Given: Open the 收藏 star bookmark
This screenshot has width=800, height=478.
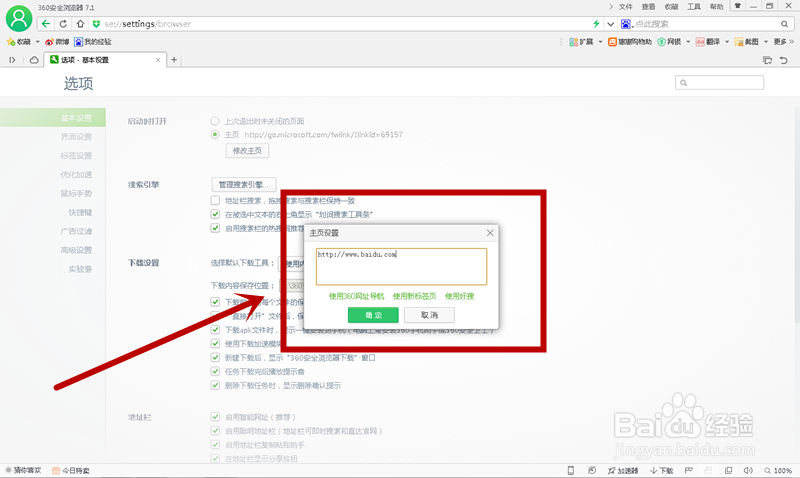Looking at the screenshot, I should [18, 42].
